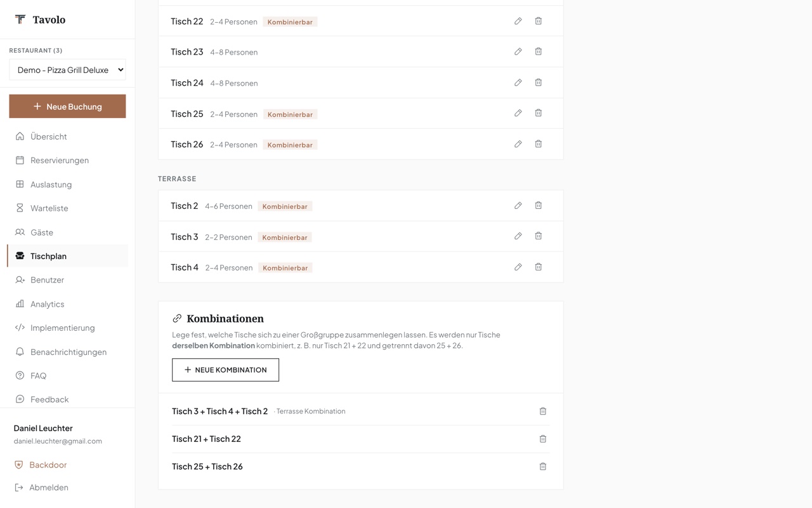
Task: Add a new combination with Neue Kombination
Action: (x=225, y=370)
